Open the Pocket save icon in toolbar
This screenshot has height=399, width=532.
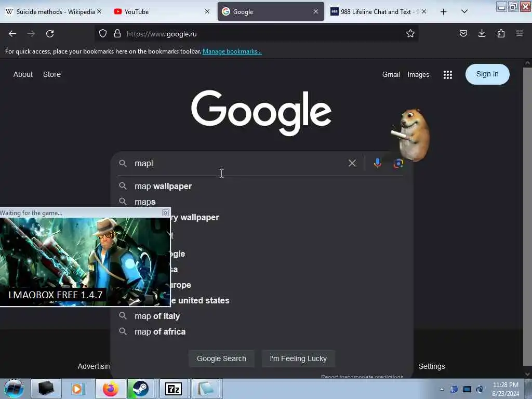(x=463, y=33)
